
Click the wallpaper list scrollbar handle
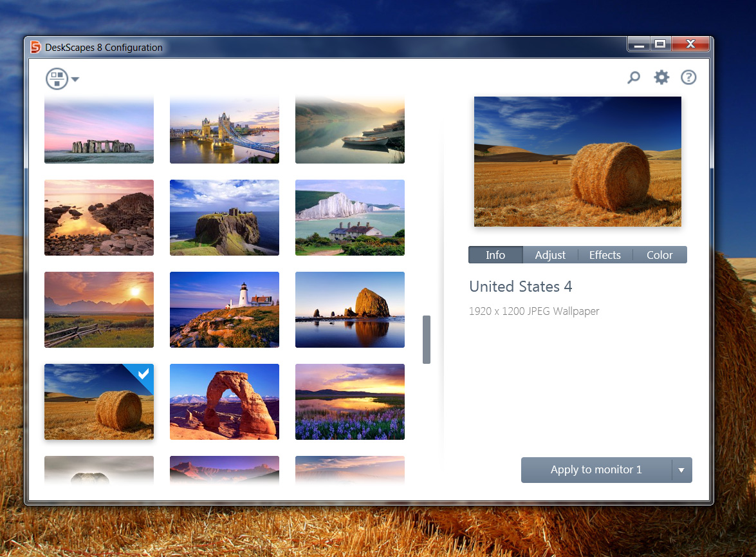pyautogui.click(x=426, y=339)
